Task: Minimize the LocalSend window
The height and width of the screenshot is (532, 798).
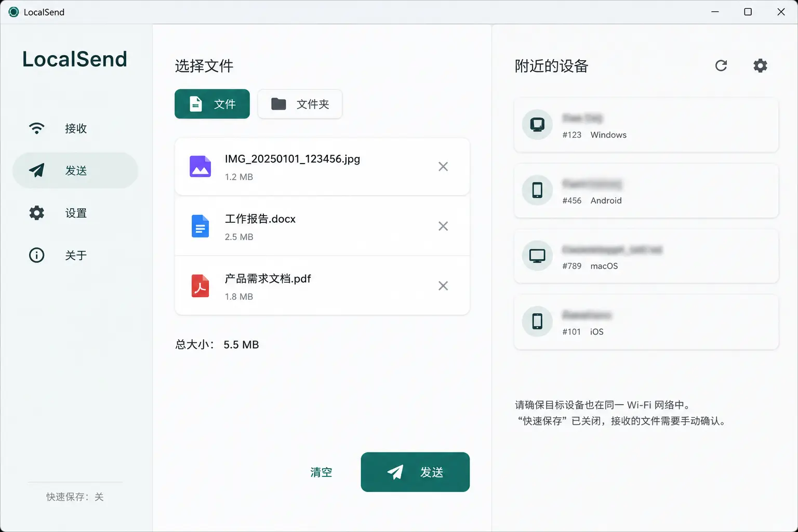Action: pyautogui.click(x=715, y=12)
